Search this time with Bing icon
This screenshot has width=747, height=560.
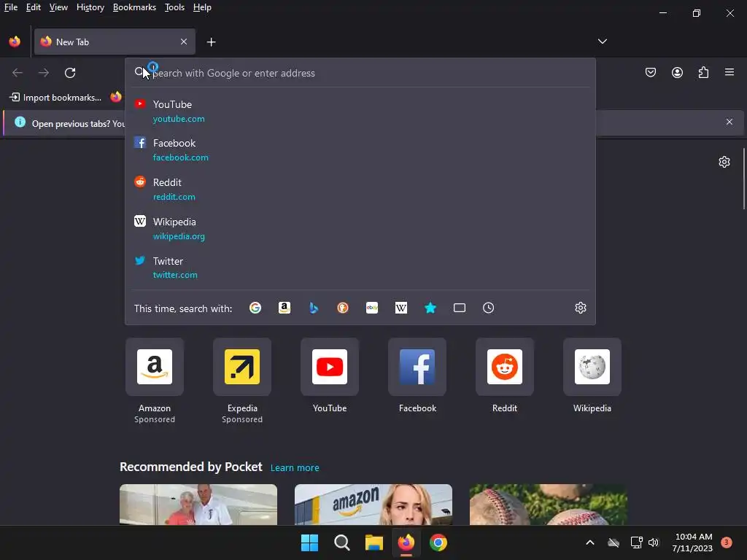pos(314,308)
